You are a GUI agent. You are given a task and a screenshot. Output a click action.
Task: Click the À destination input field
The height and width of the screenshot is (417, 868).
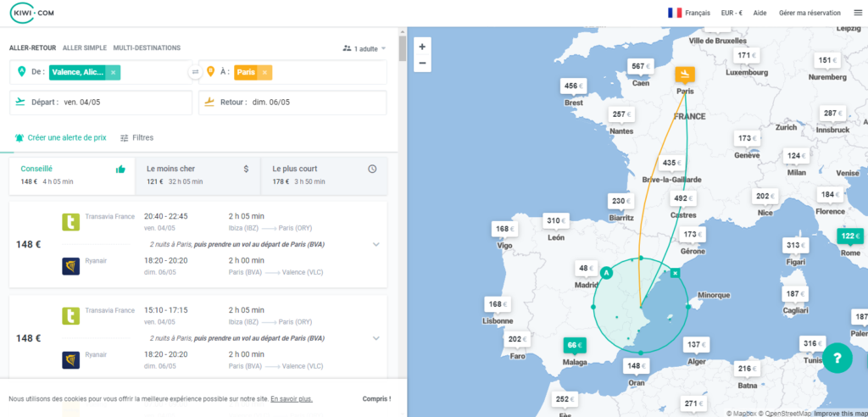pos(292,72)
